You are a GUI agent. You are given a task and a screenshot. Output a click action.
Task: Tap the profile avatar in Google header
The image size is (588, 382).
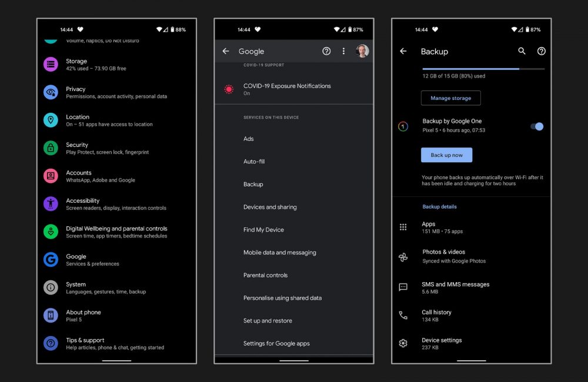click(362, 52)
